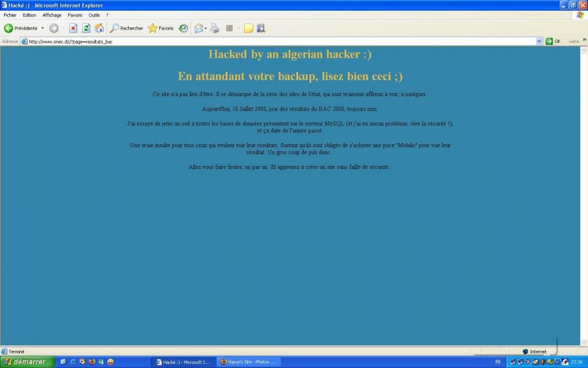
Task: Go to the Home page icon
Action: click(99, 28)
